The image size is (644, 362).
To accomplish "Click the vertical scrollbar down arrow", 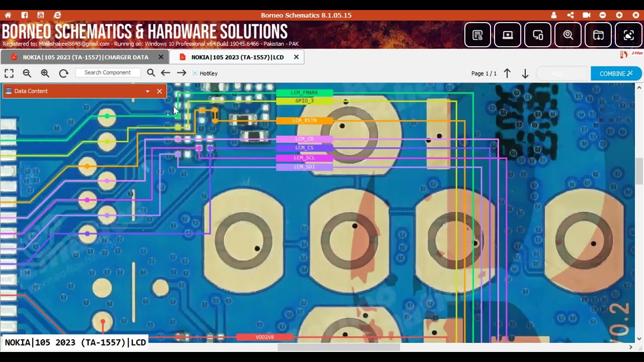I will [639, 339].
